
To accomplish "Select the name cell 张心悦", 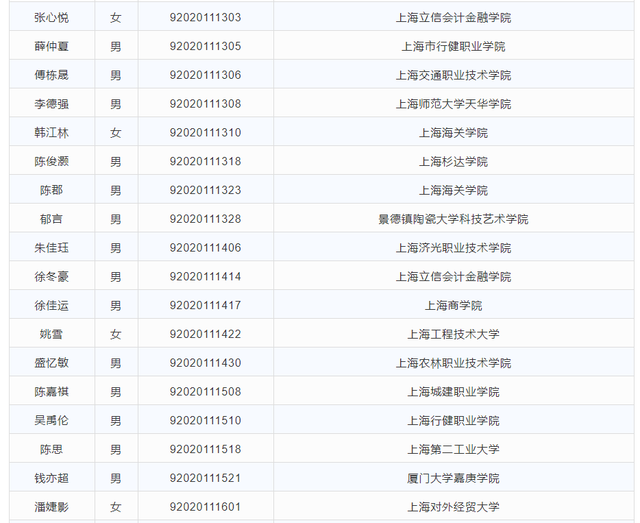I will (51, 18).
